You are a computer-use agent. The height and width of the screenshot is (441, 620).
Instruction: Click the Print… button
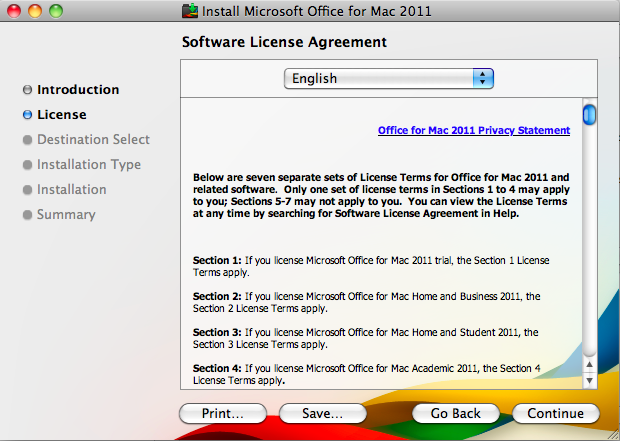pyautogui.click(x=223, y=413)
